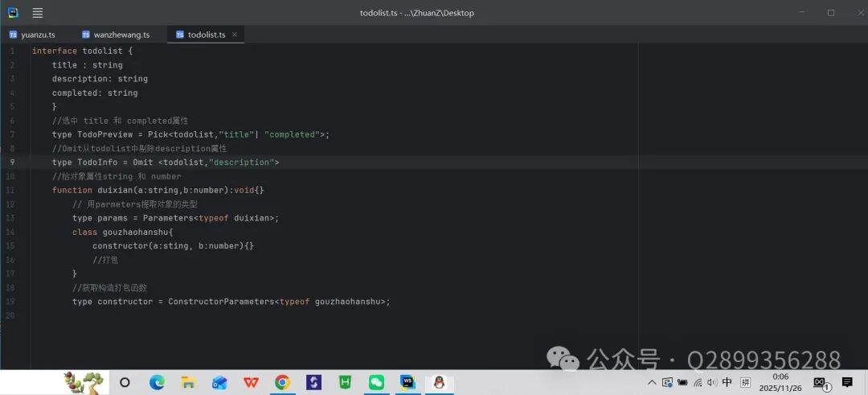Click the Pinyin '拼' IME icon
The height and width of the screenshot is (395, 868).
[x=746, y=382]
